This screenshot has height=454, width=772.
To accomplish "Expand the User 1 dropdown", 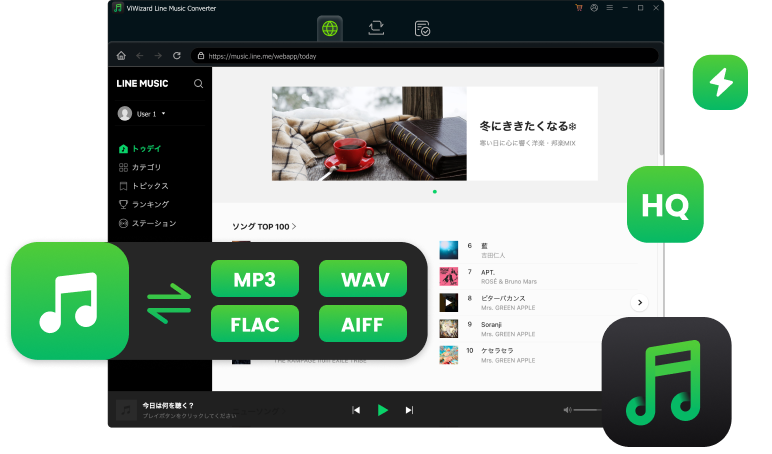I will 163,114.
